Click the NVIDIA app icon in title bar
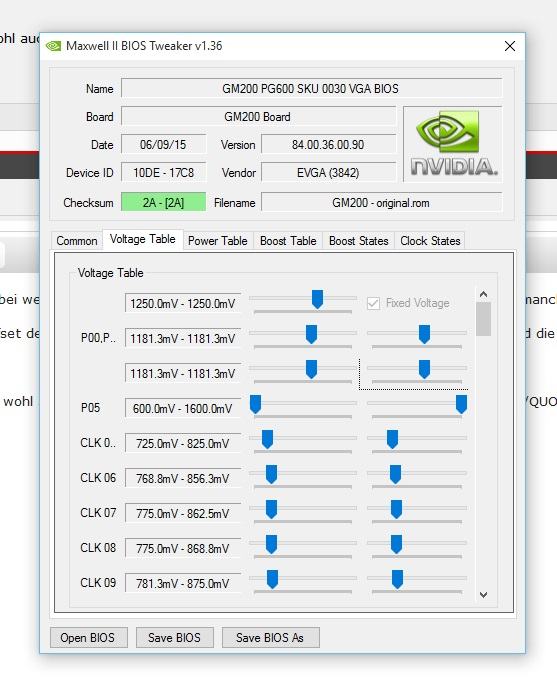Viewport: 557px width, 682px height. [53, 46]
